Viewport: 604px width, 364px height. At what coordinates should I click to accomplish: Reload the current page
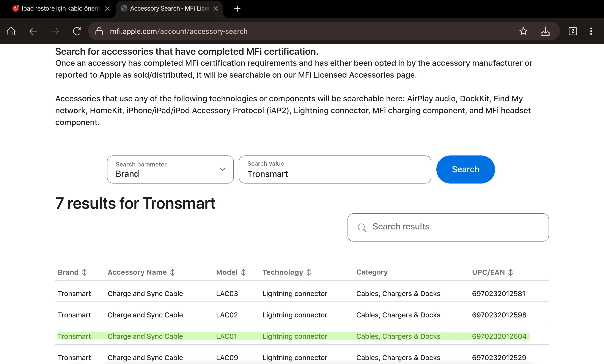(77, 31)
